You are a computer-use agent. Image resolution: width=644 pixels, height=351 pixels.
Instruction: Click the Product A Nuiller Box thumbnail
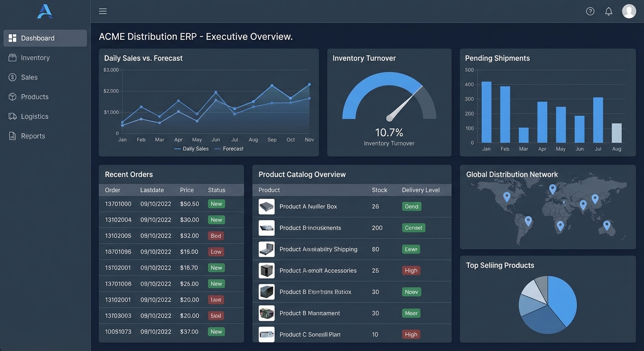click(267, 207)
